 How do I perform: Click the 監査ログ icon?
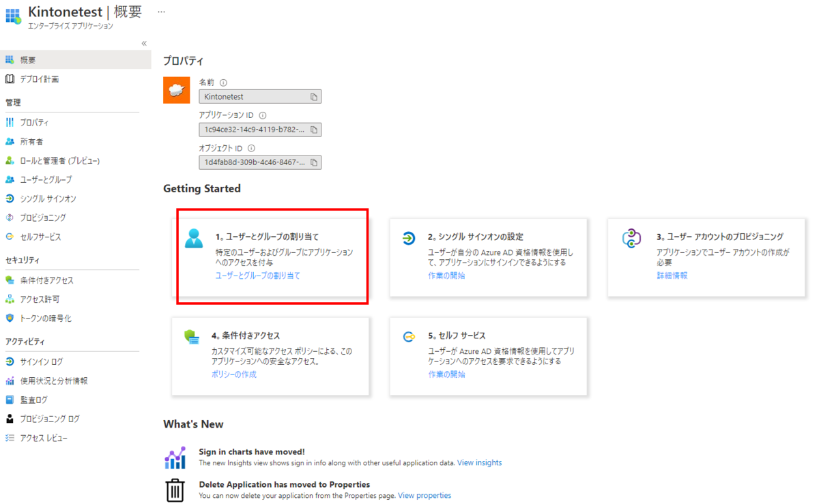click(x=10, y=400)
